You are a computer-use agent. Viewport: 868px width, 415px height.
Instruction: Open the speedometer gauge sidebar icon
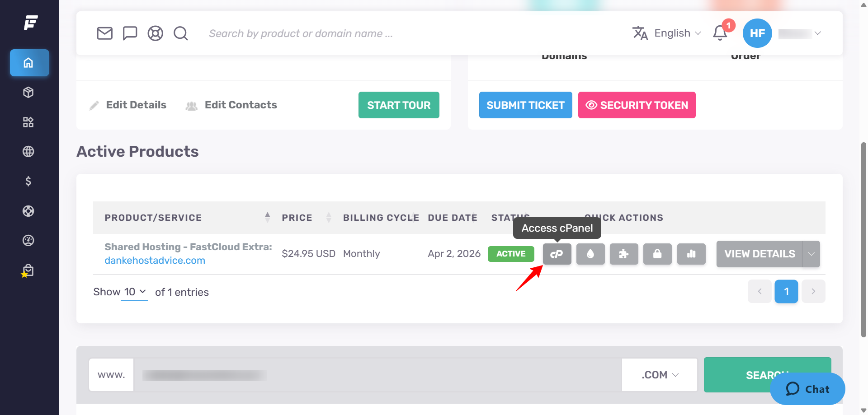(28, 240)
